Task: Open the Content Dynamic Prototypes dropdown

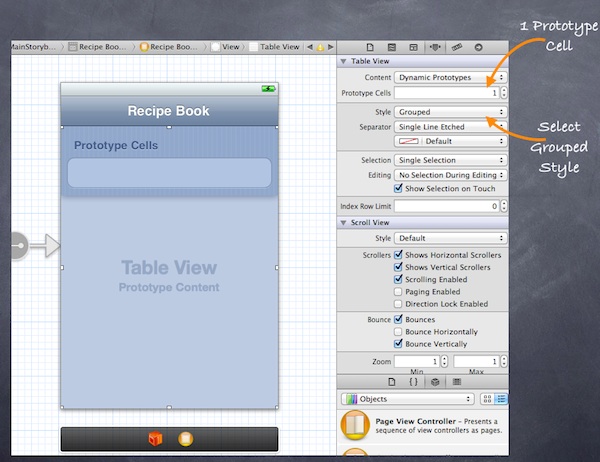Action: coord(449,77)
